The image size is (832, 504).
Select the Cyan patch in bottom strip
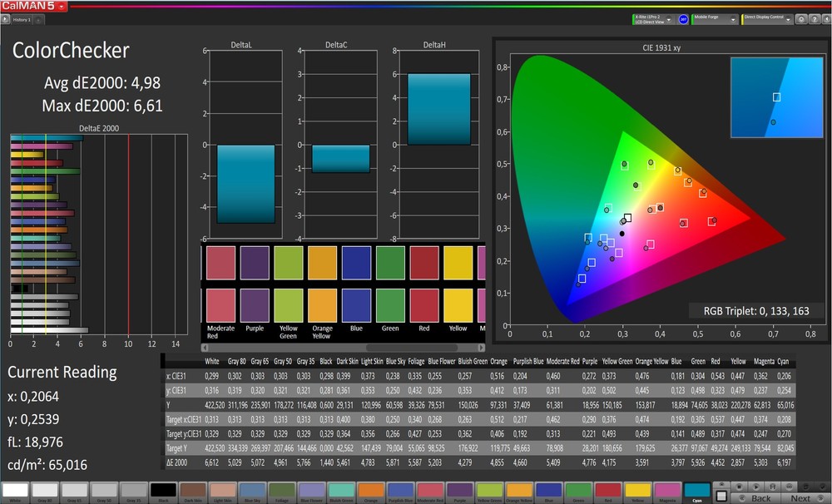pos(696,492)
